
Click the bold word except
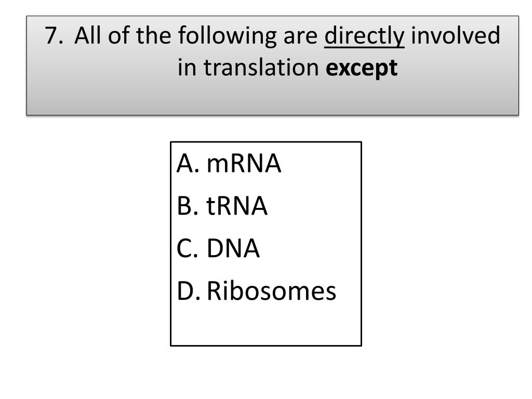pyautogui.click(x=362, y=68)
